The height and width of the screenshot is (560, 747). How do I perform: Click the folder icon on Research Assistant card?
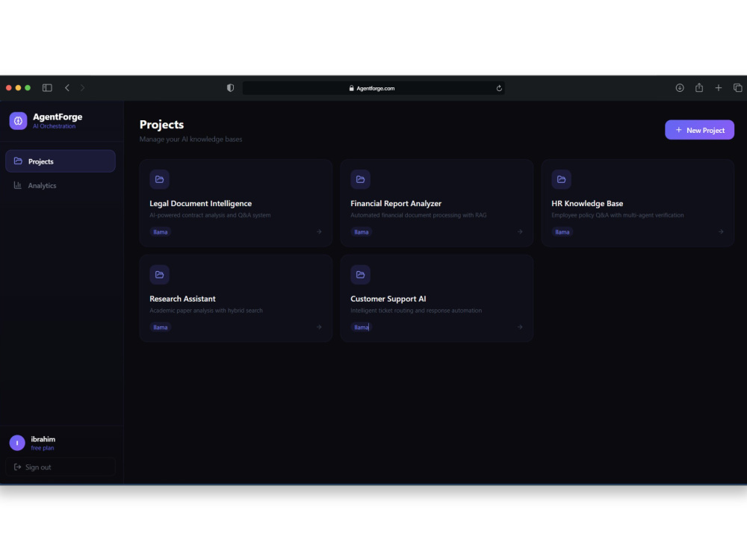(160, 275)
